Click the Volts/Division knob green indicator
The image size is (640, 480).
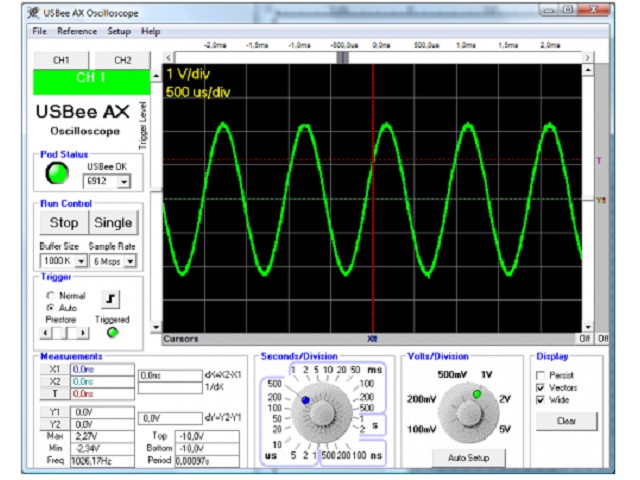477,394
